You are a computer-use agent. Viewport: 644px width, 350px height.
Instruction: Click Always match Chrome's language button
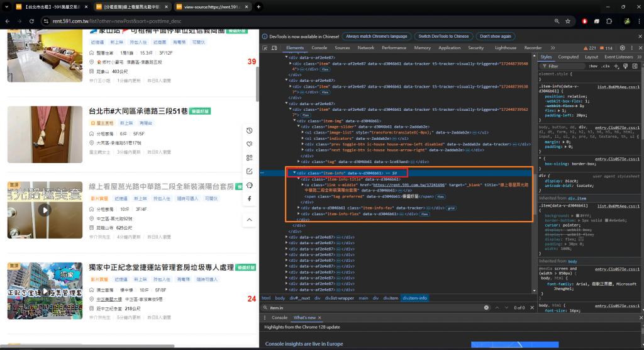click(376, 37)
